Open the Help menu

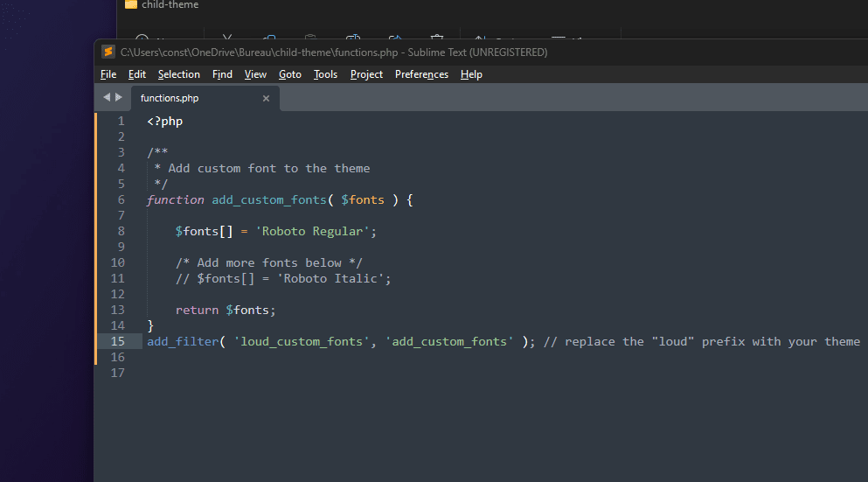pos(471,74)
